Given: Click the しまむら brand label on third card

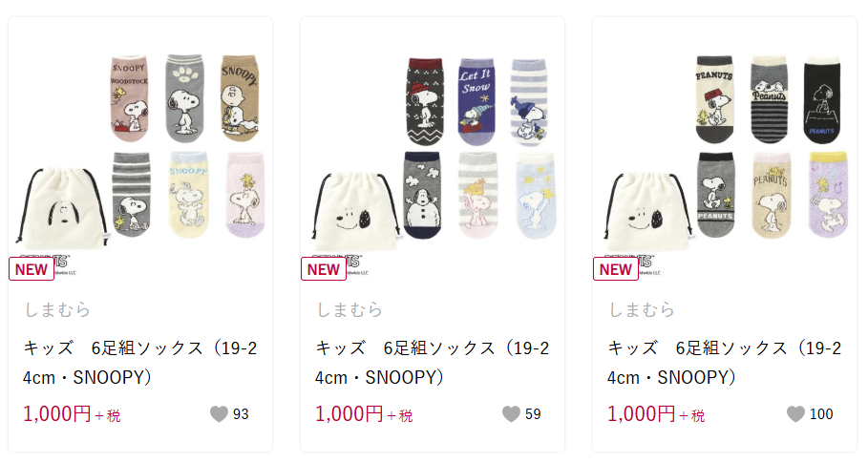Looking at the screenshot, I should coord(642,309).
